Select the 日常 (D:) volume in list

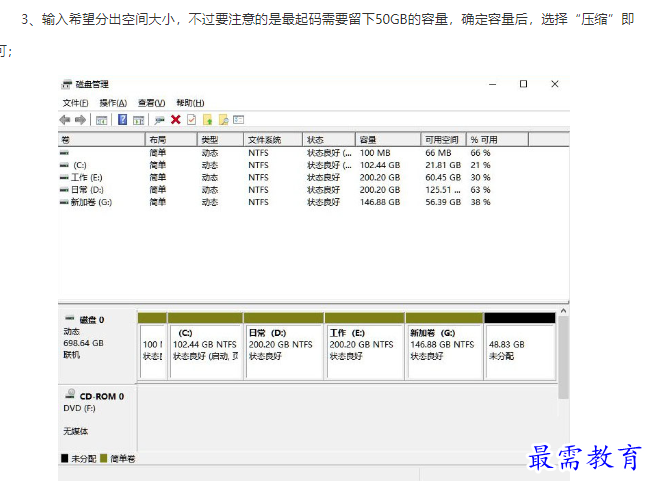tap(313, 190)
